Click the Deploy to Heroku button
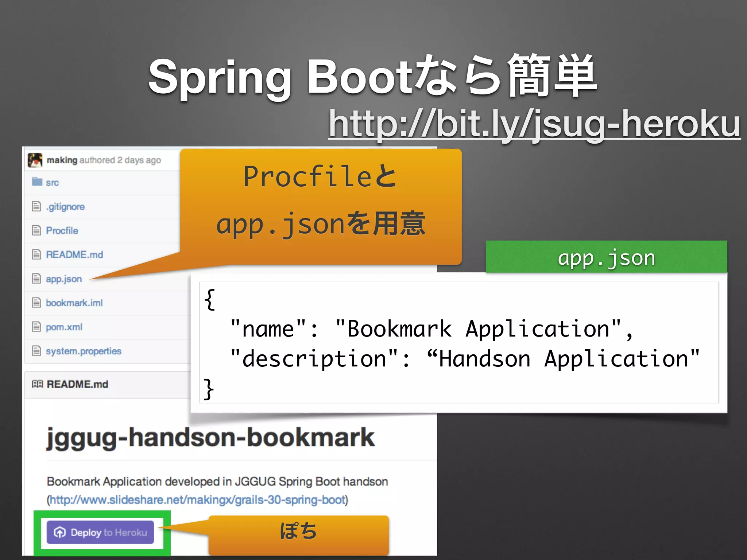Screen dimensions: 747x560 pos(100,532)
